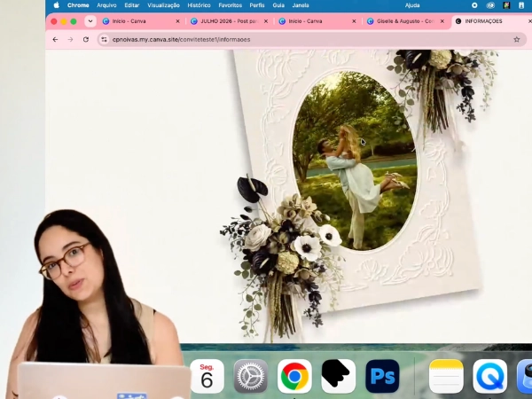
Task: Open the Editar menu
Action: (131, 5)
